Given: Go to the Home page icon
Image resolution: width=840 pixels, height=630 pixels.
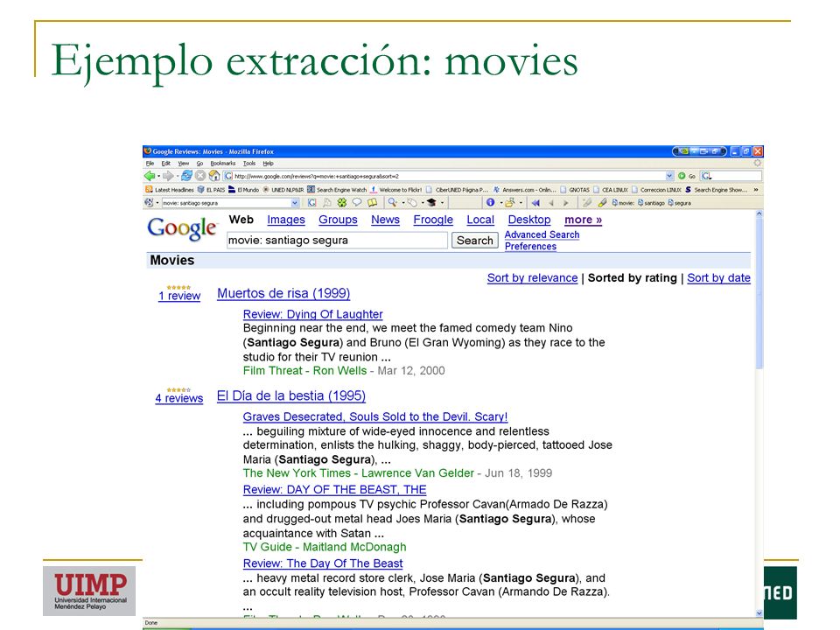Looking at the screenshot, I should click(x=213, y=176).
